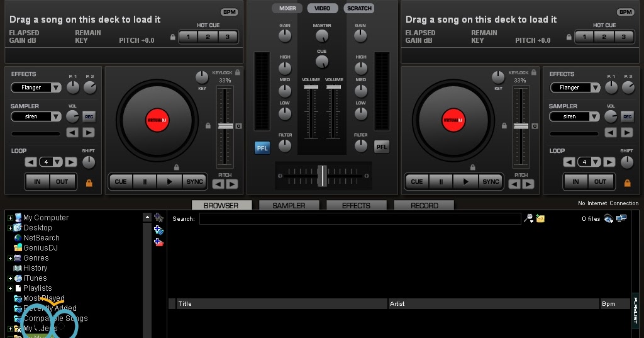Halve the left deck loop length
Viewport: 644px width, 338px height.
(x=31, y=162)
